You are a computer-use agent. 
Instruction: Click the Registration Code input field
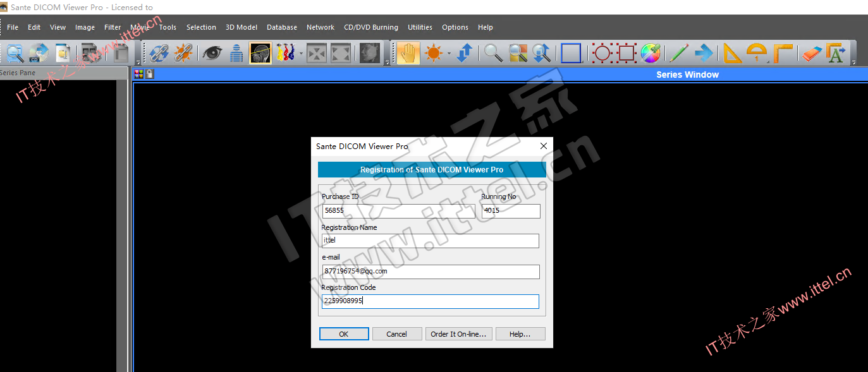431,302
